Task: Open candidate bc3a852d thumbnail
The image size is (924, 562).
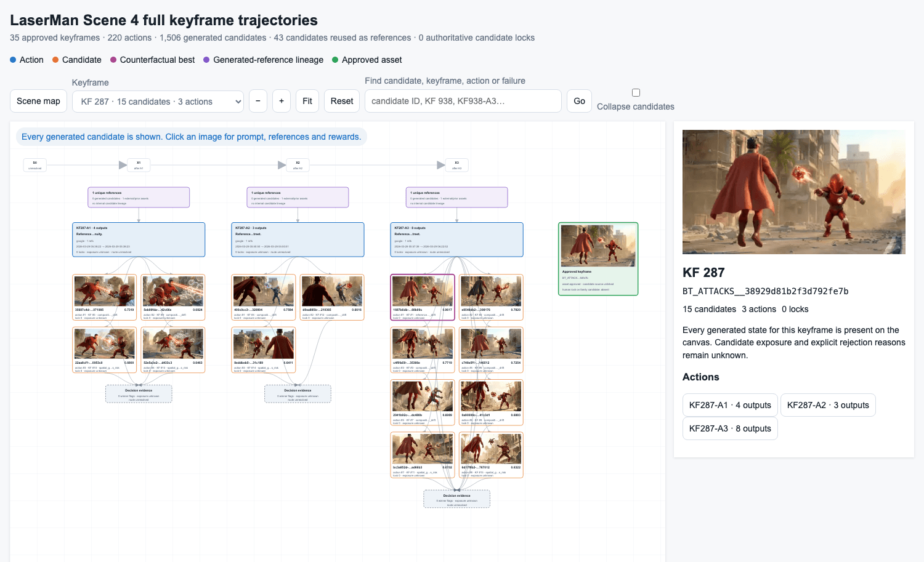Action: click(x=423, y=449)
